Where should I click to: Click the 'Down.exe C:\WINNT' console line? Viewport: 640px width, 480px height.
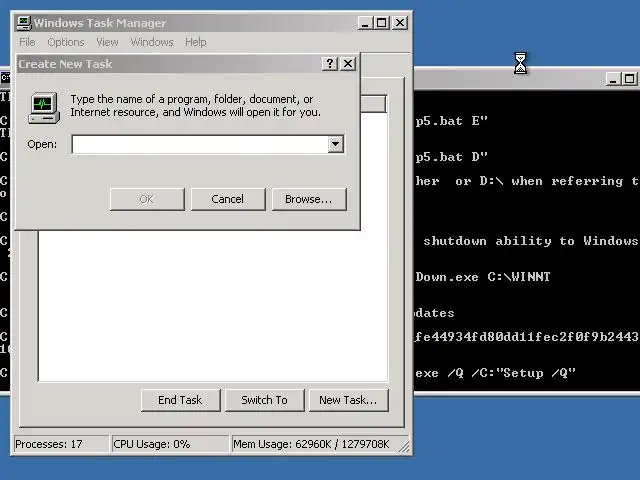point(483,277)
